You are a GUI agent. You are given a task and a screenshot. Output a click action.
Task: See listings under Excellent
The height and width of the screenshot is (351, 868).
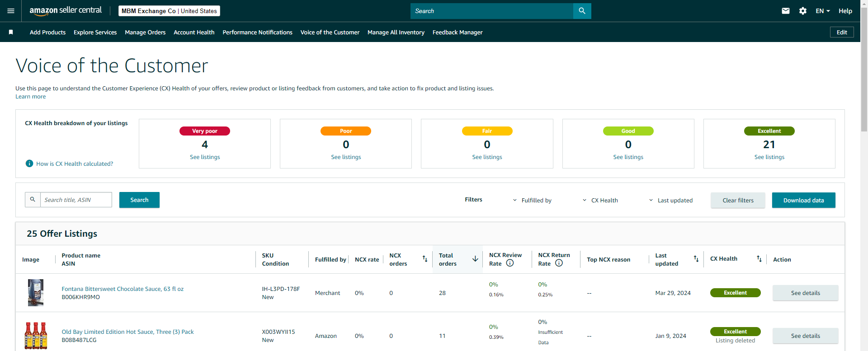769,157
